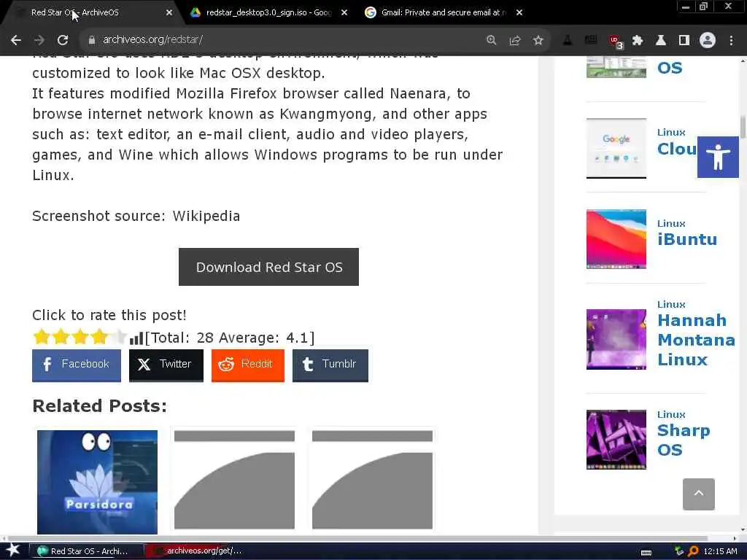Screen dimensions: 747x560
Task: Go back to the previous page
Action: [x=16, y=40]
